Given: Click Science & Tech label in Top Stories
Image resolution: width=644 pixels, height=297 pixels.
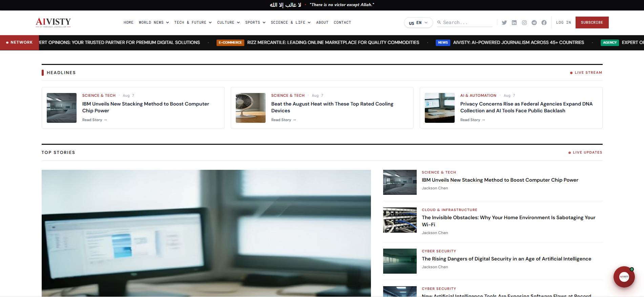Looking at the screenshot, I should tap(439, 173).
